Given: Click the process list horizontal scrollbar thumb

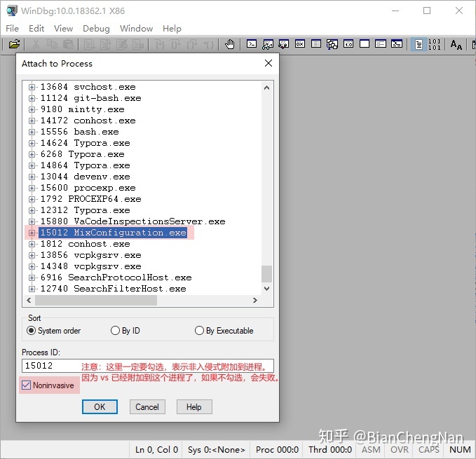Looking at the screenshot, I should (x=96, y=300).
